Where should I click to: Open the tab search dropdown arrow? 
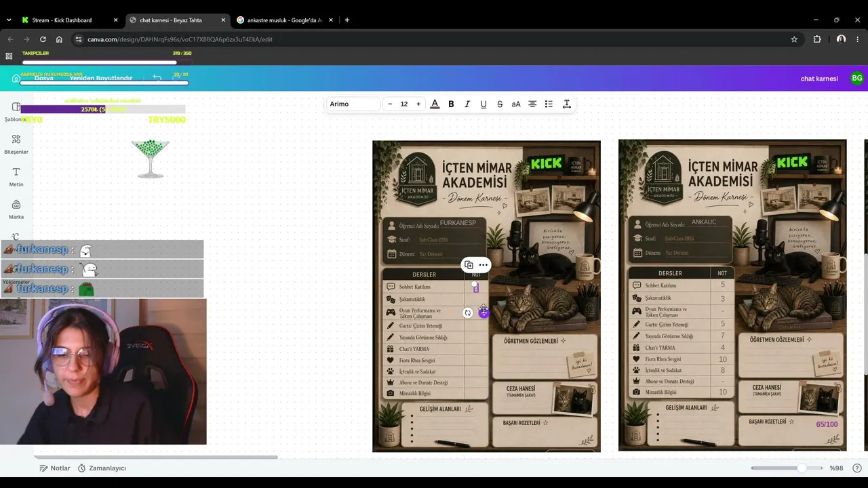(x=9, y=20)
